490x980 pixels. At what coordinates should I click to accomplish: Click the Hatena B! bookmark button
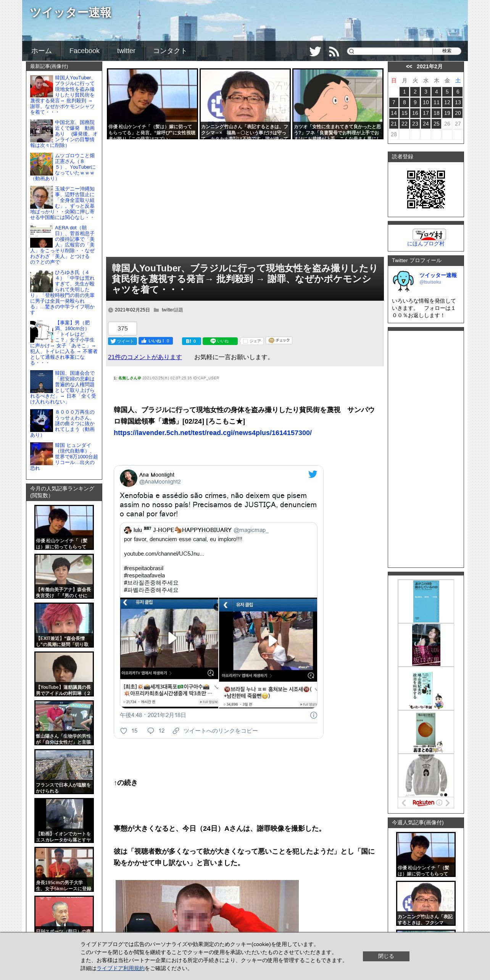pyautogui.click(x=192, y=341)
